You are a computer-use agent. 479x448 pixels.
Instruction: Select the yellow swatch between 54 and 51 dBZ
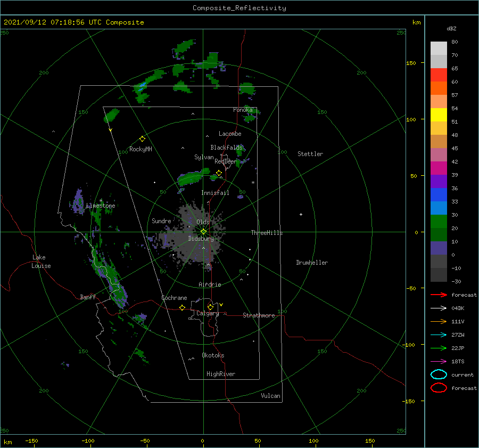pyautogui.click(x=439, y=115)
